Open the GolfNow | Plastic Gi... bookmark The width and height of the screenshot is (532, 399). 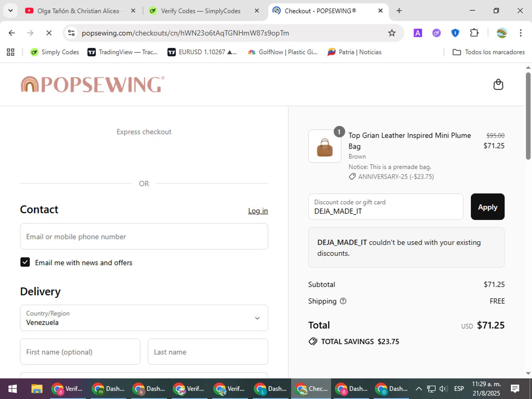pyautogui.click(x=283, y=52)
